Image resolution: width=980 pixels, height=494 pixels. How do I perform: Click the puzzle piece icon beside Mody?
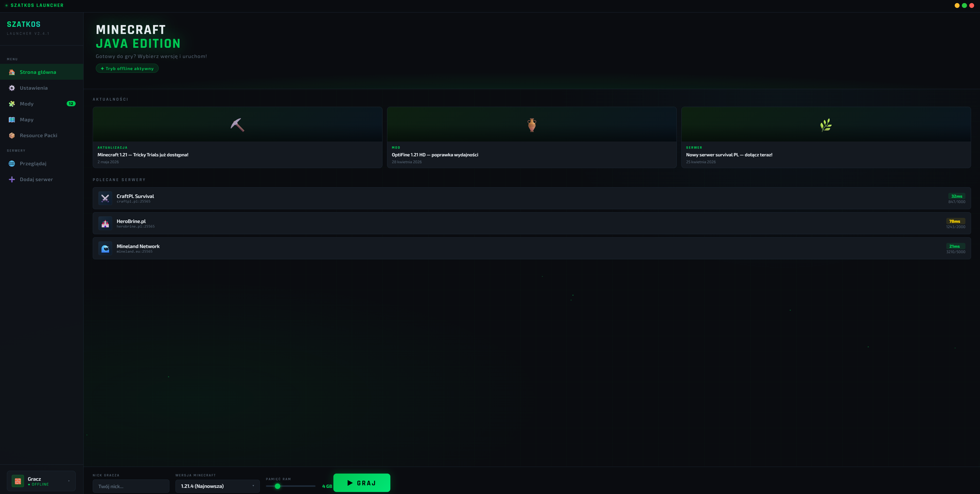click(x=12, y=104)
